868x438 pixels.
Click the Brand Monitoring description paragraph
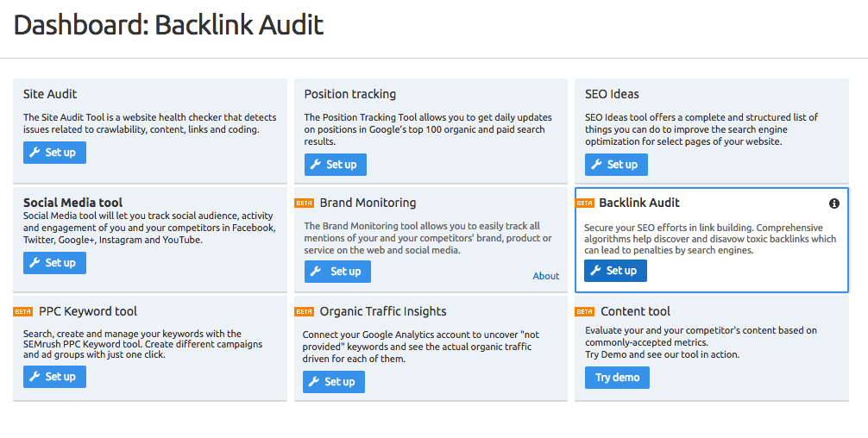pyautogui.click(x=428, y=238)
